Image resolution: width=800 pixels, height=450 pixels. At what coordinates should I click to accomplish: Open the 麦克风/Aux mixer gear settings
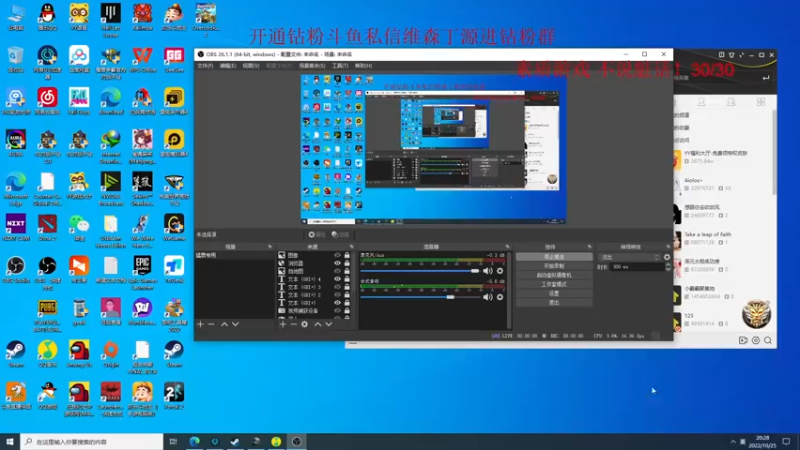[x=500, y=271]
